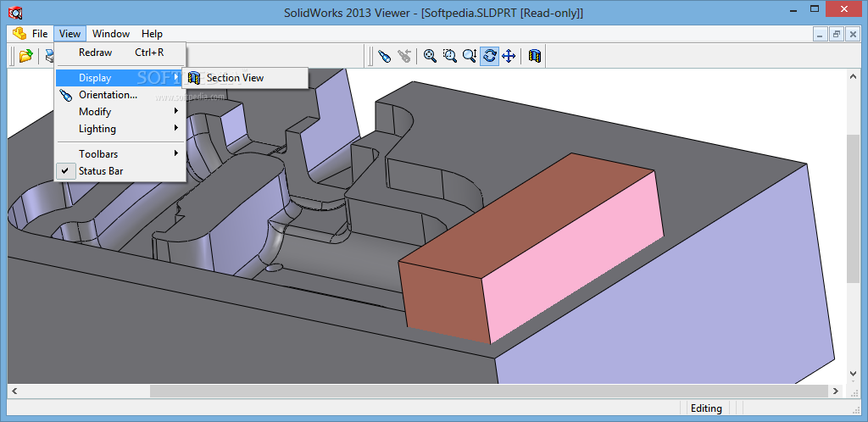Click Ctrl+R shortcut text in menu
This screenshot has width=868, height=422.
149,53
